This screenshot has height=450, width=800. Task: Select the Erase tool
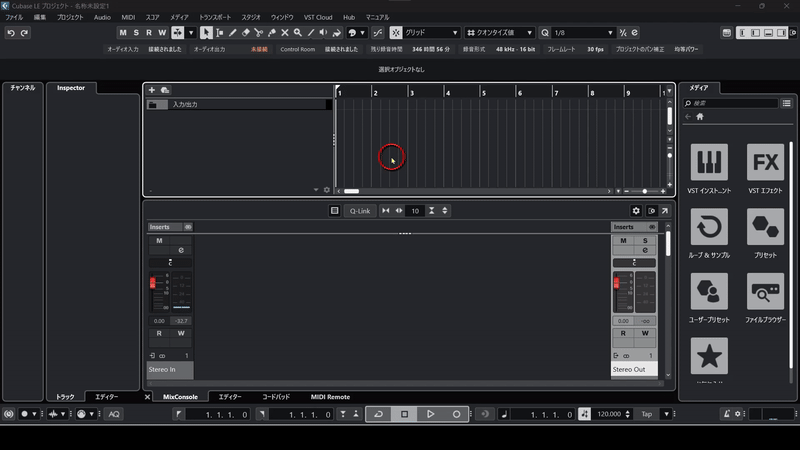click(245, 33)
